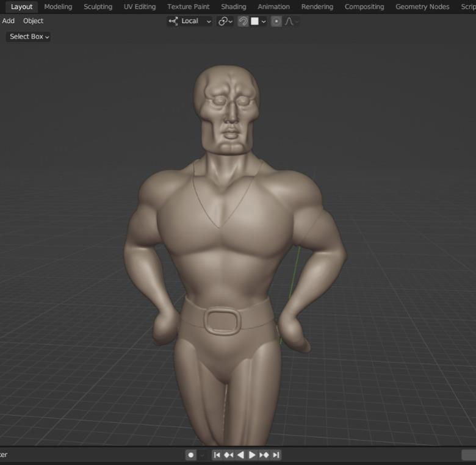Toggle auto keying record button
The width and height of the screenshot is (476, 465).
pos(190,455)
